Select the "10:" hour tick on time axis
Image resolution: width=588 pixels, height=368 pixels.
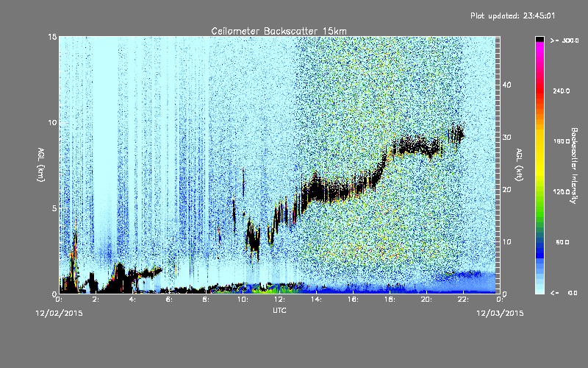click(x=243, y=300)
